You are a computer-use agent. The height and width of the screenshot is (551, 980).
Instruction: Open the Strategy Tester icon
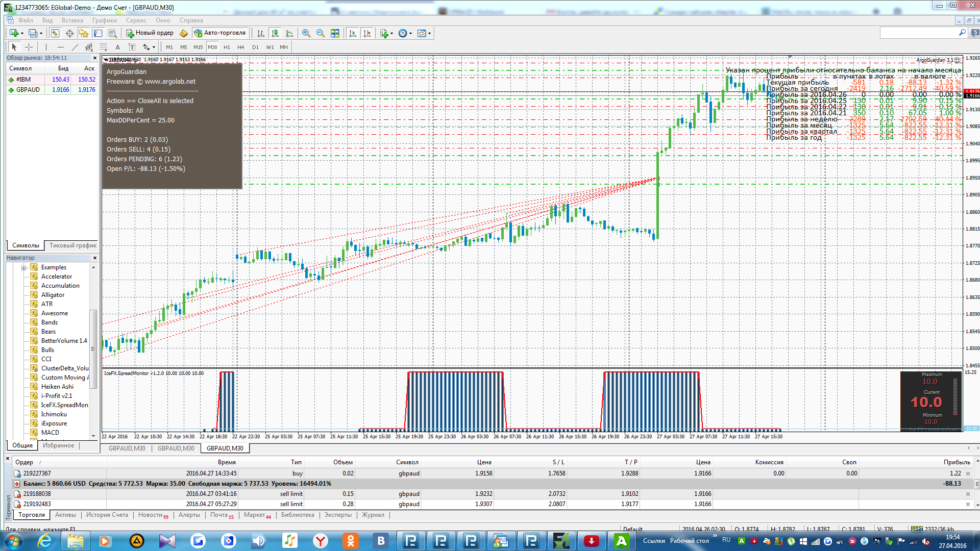[112, 33]
